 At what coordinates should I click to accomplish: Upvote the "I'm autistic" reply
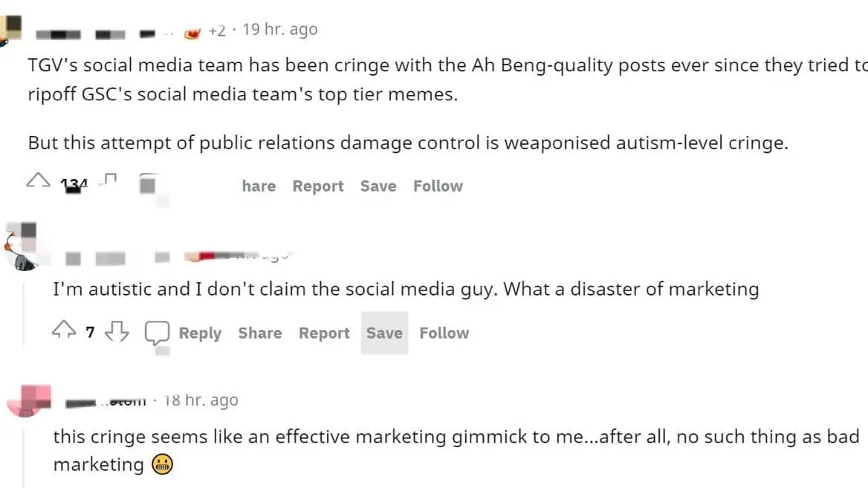pos(64,332)
